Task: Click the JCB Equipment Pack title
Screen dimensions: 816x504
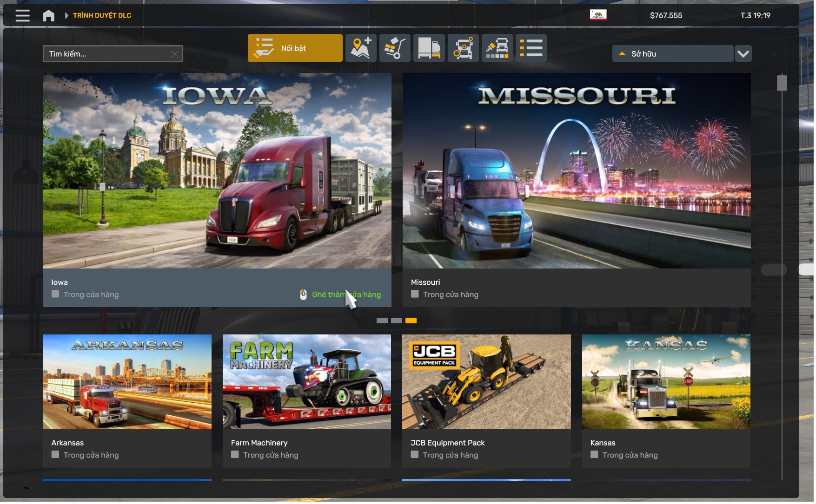Action: [448, 443]
